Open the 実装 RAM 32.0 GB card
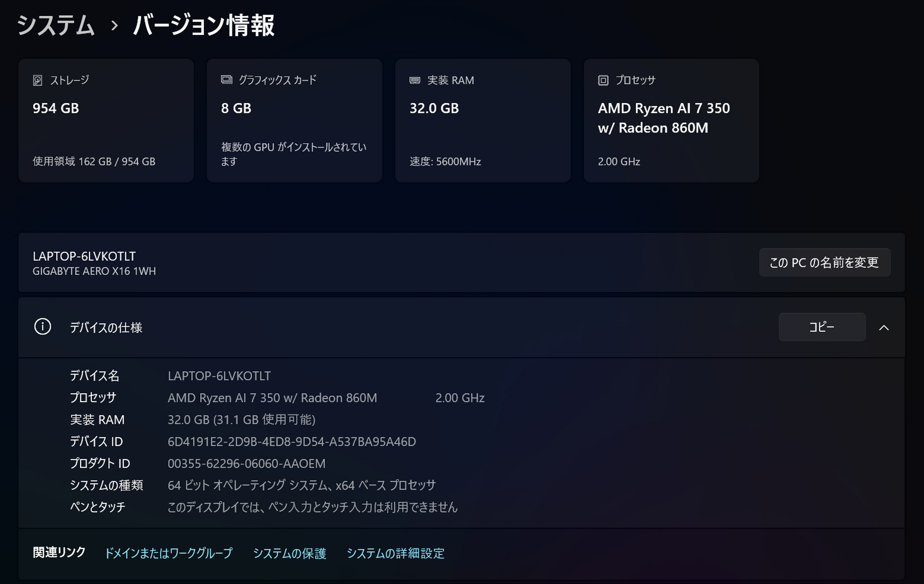The image size is (924, 584). tap(483, 120)
